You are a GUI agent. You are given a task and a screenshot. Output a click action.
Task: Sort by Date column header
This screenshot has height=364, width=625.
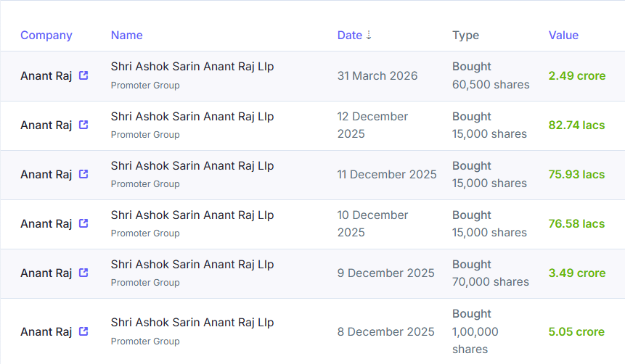tap(350, 35)
